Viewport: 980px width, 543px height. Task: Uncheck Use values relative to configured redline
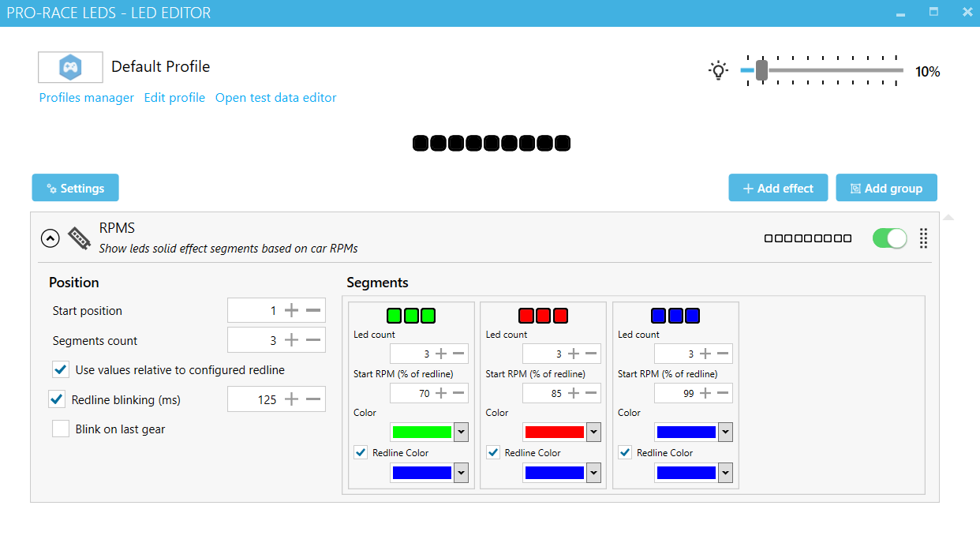tap(61, 370)
